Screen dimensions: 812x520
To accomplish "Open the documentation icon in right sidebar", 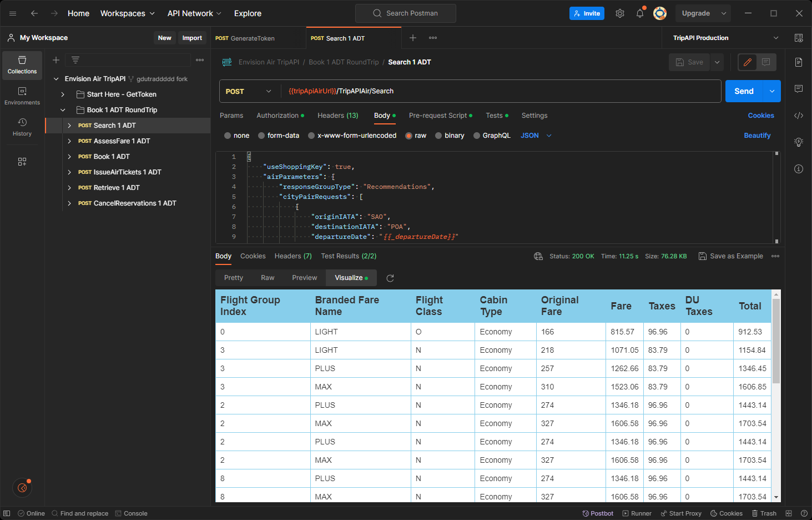I will [799, 62].
